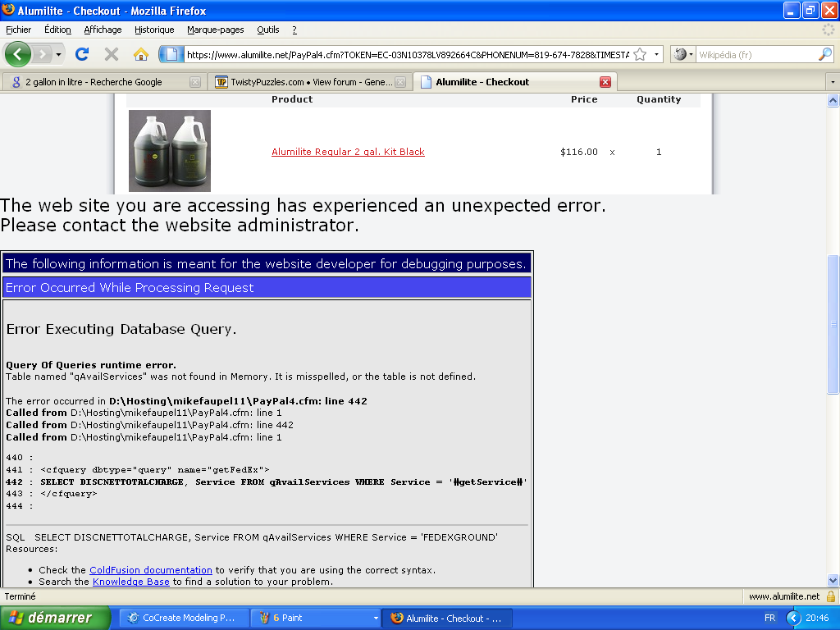Click the Wikipedia search engine icon
Image resolution: width=840 pixels, height=630 pixels.
pyautogui.click(x=680, y=55)
